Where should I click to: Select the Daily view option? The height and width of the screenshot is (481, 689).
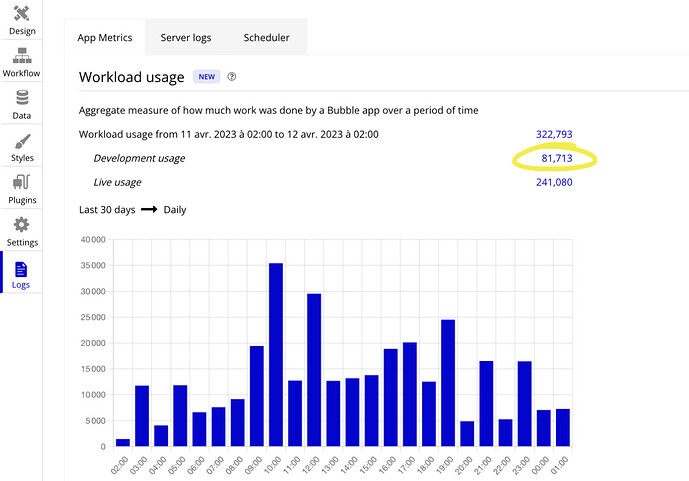pyautogui.click(x=175, y=210)
